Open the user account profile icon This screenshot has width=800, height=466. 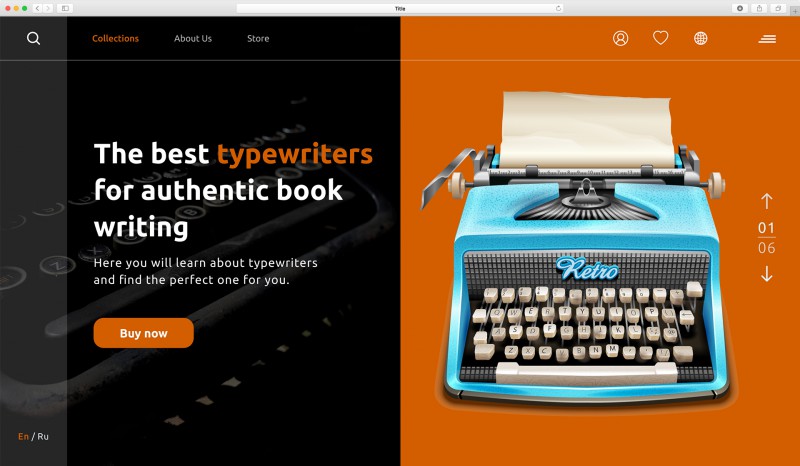620,38
